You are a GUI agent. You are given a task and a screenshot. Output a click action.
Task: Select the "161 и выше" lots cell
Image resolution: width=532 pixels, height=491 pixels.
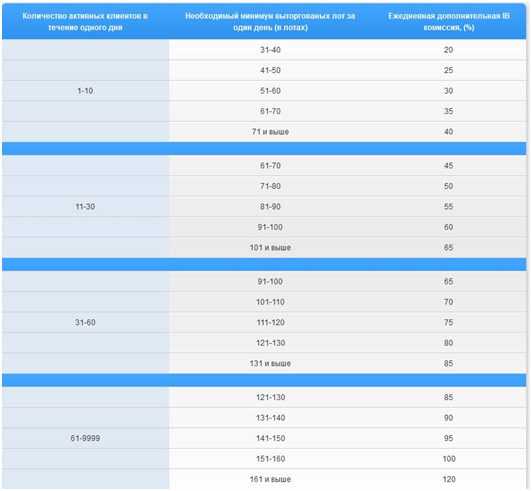click(270, 479)
